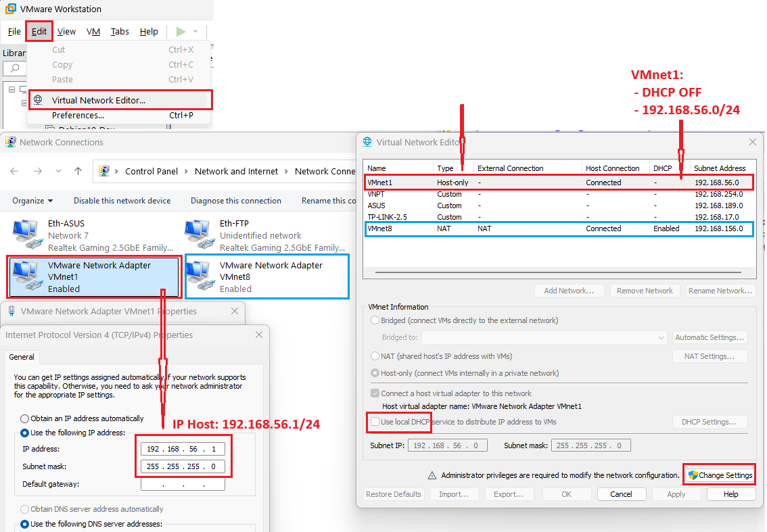Close the TCP/IPv4 Properties dialog
The width and height of the screenshot is (767, 532).
coord(259,335)
